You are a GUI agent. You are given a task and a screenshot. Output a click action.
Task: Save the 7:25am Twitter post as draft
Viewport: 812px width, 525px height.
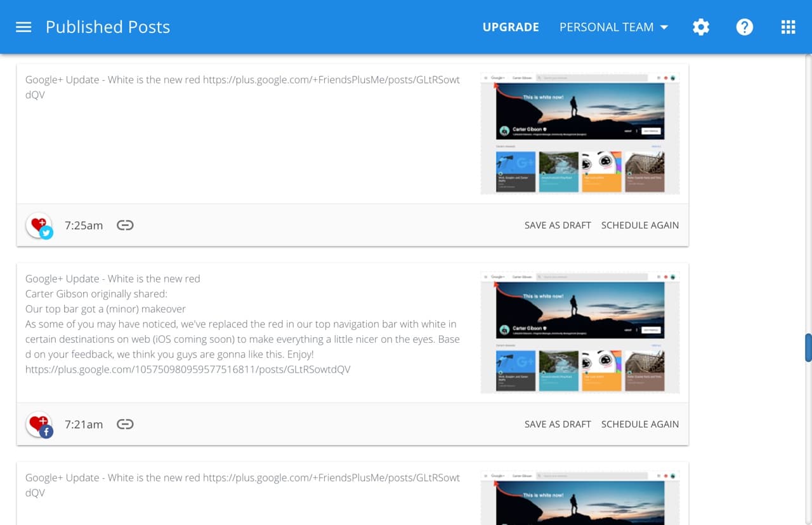pos(558,225)
